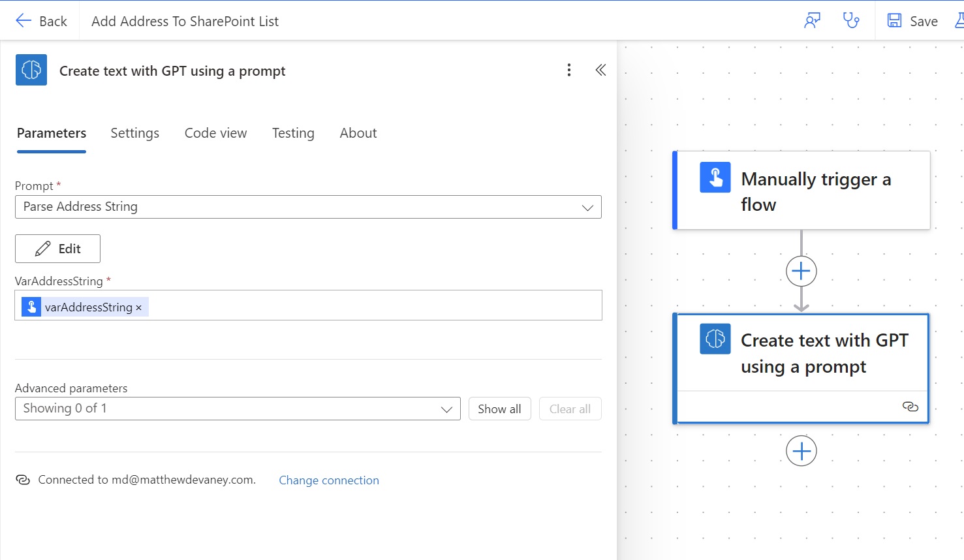Viewport: 964px width, 560px height.
Task: Click the Change connection link
Action: [329, 480]
